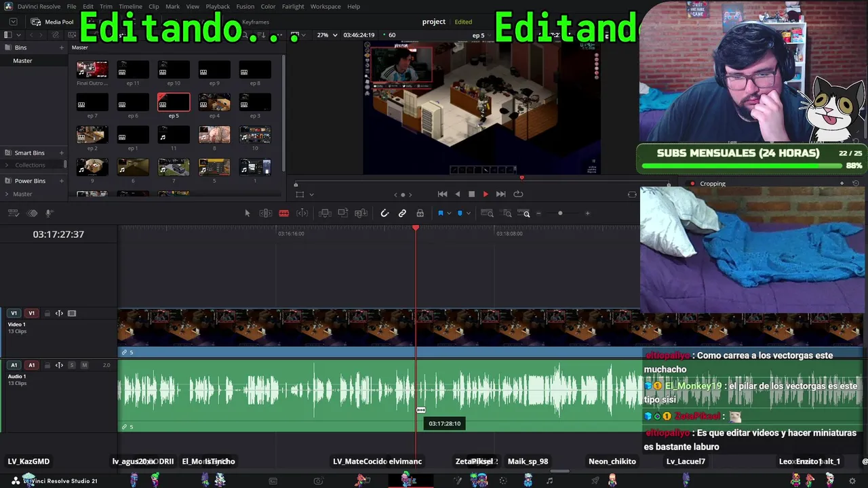The image size is (868, 488).
Task: Open viewer transform mode dropdown arrow
Action: (x=311, y=195)
